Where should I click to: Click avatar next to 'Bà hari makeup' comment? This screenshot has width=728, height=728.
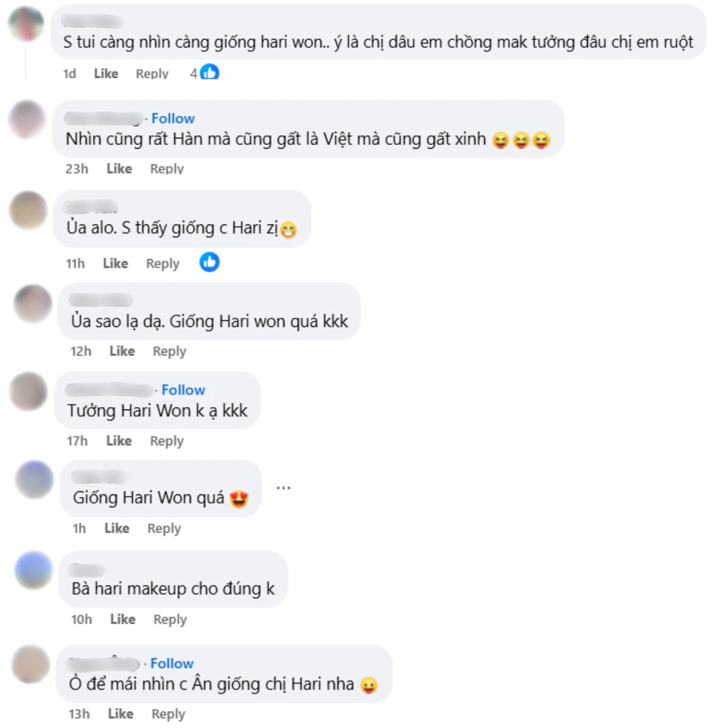point(34,570)
